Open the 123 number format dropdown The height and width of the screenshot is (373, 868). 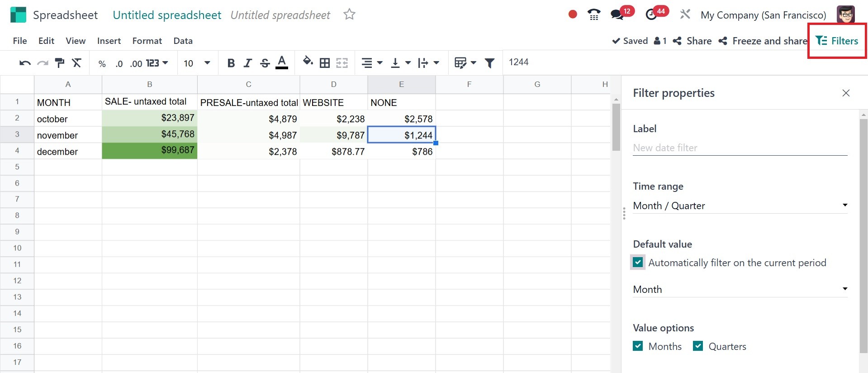(x=157, y=63)
